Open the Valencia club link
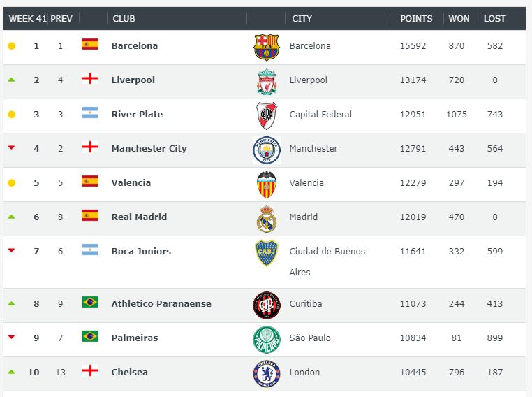532x397 pixels. click(131, 182)
